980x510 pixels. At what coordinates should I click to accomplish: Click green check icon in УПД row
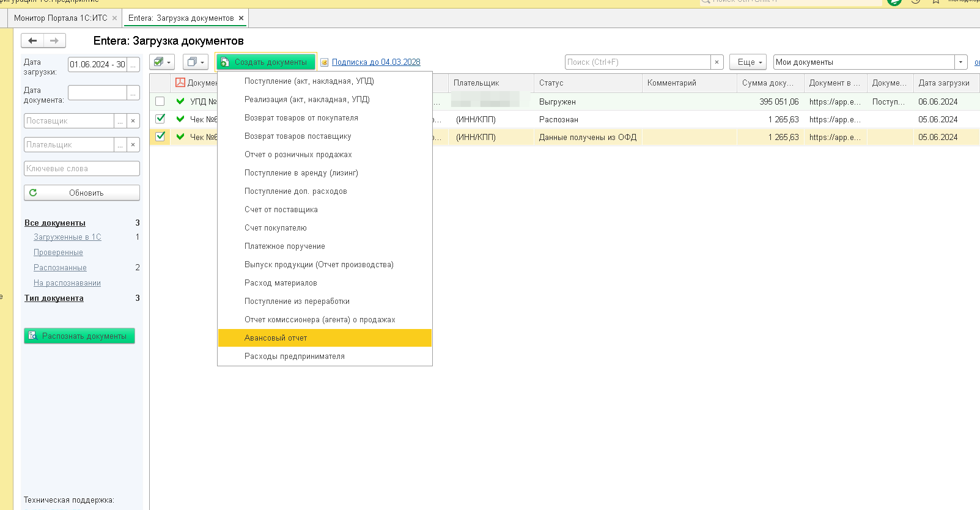(x=180, y=102)
